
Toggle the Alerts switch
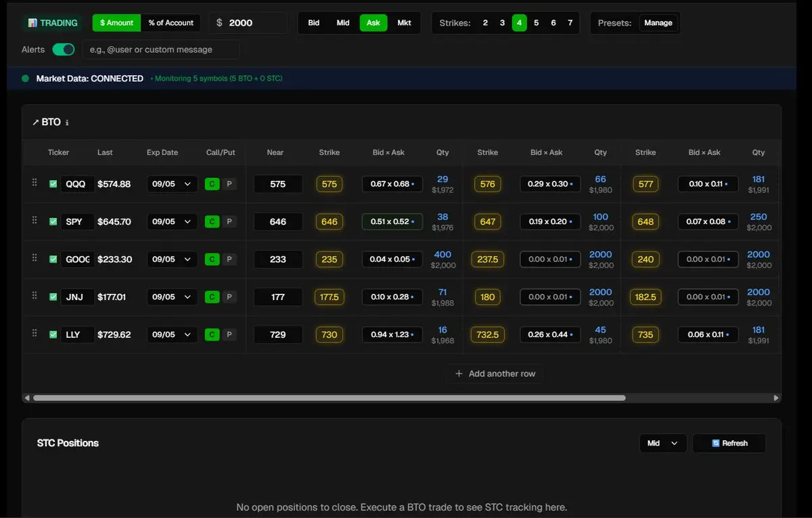pos(64,49)
